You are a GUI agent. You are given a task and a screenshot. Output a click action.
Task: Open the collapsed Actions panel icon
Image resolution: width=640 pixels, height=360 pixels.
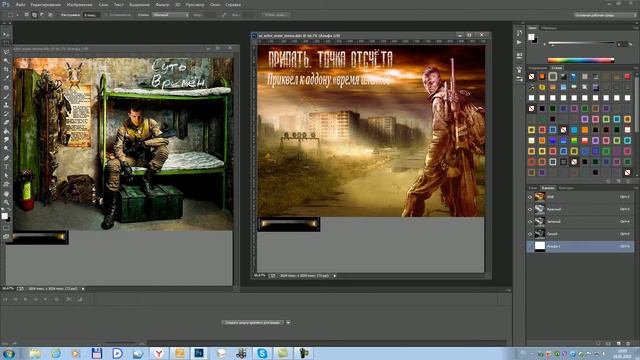point(519,42)
